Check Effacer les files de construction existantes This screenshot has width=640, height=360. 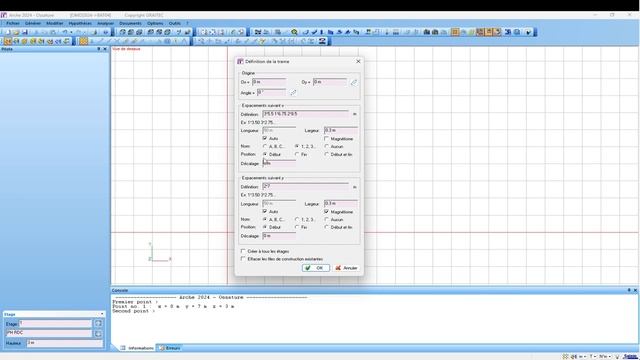pos(243,259)
